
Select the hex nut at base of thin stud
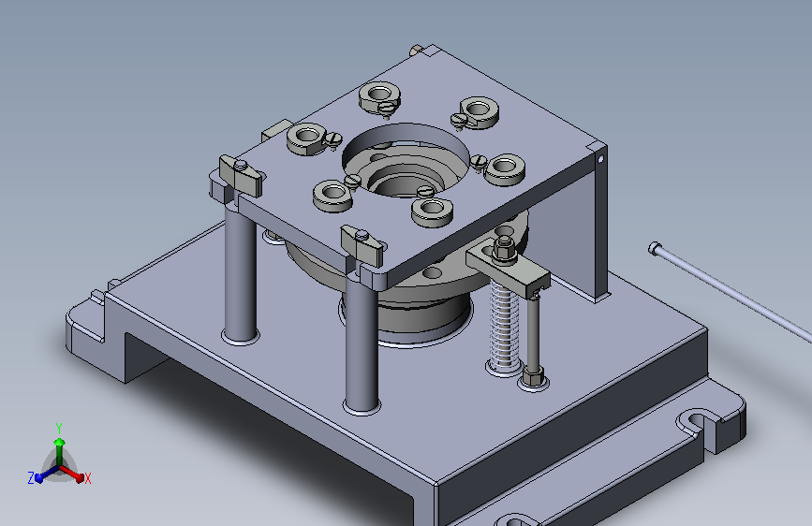[x=533, y=376]
